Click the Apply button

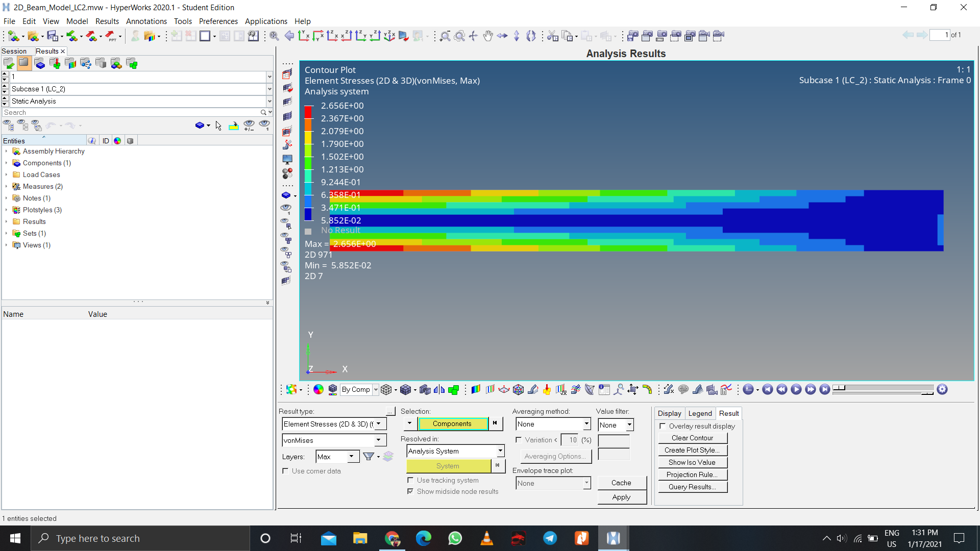click(x=621, y=497)
